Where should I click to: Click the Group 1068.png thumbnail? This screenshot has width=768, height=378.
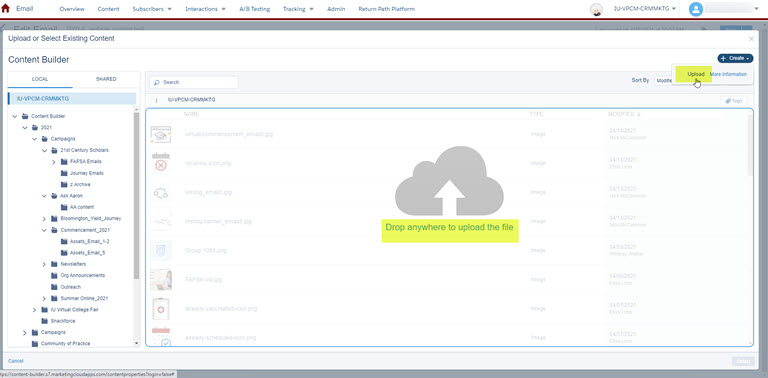click(x=161, y=250)
